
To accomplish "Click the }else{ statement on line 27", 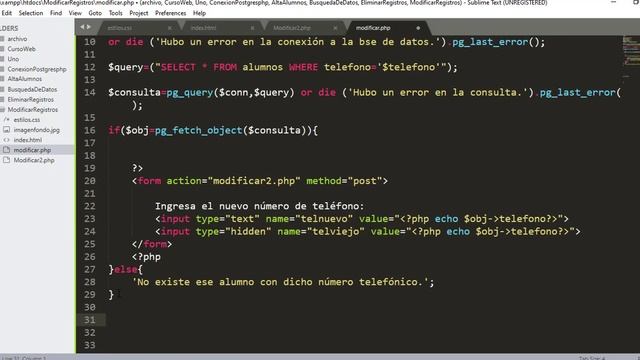I will (x=125, y=269).
